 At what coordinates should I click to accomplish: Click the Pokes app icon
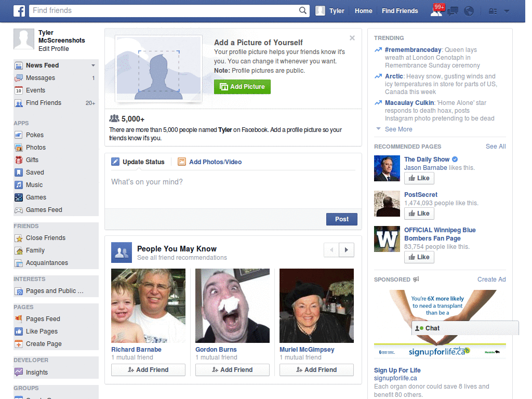19,135
